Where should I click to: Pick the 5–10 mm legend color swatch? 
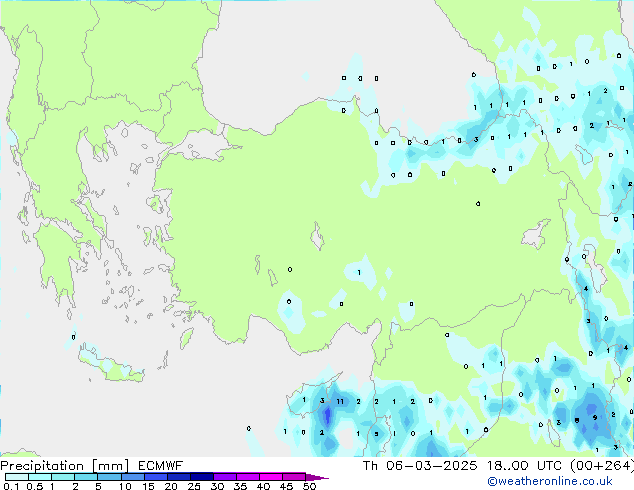(x=109, y=477)
